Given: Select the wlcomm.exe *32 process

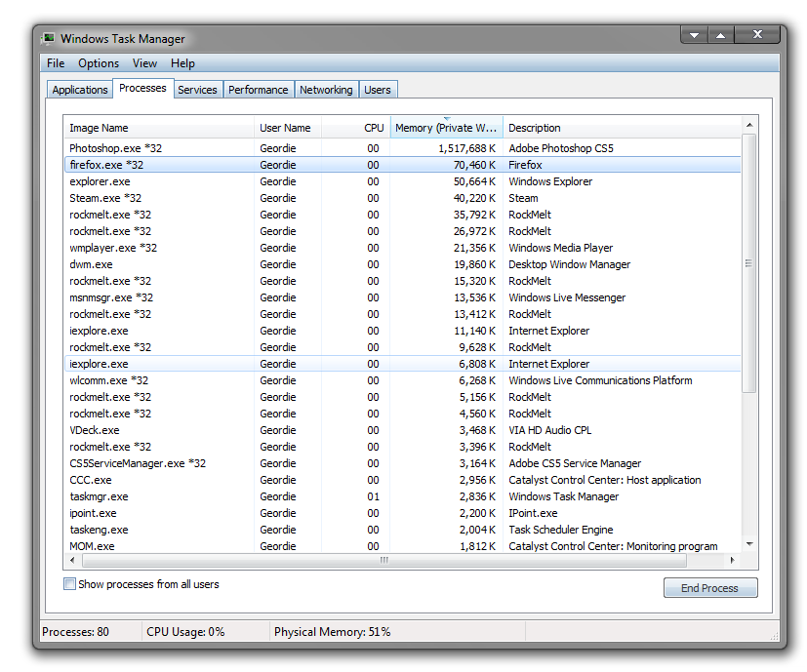Looking at the screenshot, I should tap(402, 380).
